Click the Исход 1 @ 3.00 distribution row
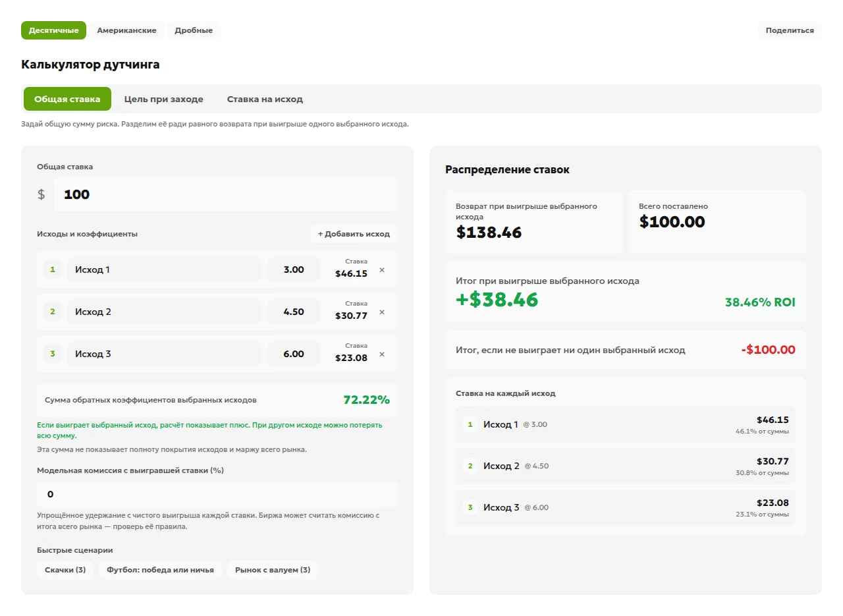Screen dimensions: 843x616 [626, 424]
